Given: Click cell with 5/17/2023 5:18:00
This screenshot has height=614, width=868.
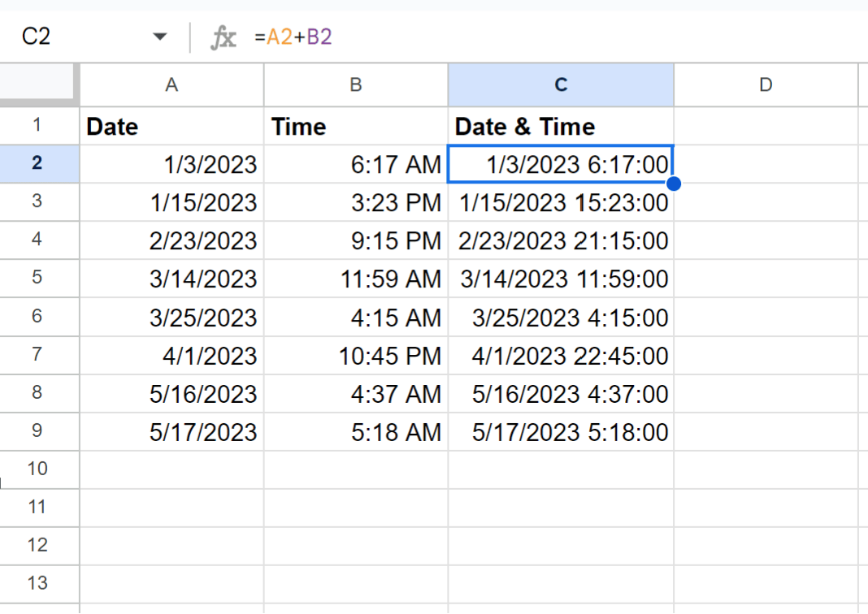Looking at the screenshot, I should (561, 432).
